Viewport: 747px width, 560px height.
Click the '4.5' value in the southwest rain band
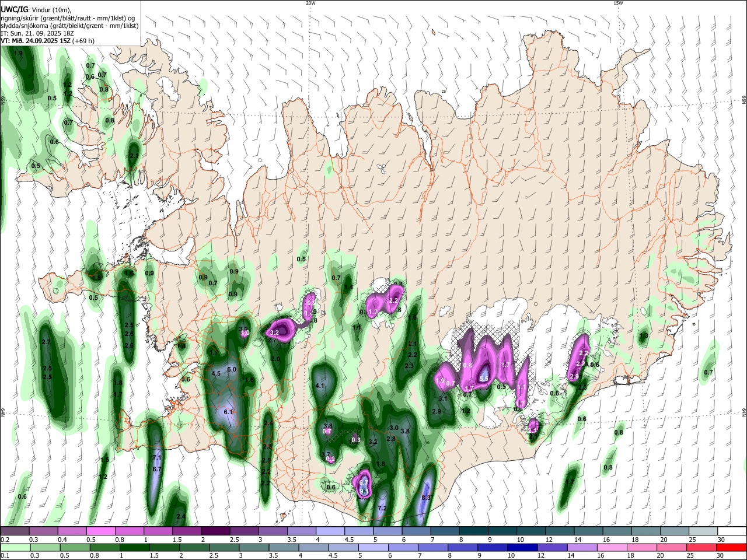[215, 373]
